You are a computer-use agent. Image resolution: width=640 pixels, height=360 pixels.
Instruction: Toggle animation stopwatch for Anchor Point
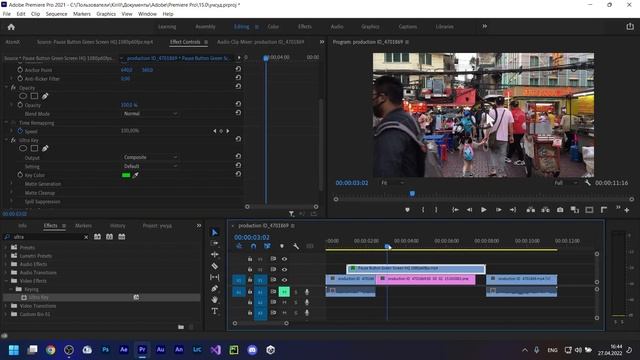coord(20,70)
